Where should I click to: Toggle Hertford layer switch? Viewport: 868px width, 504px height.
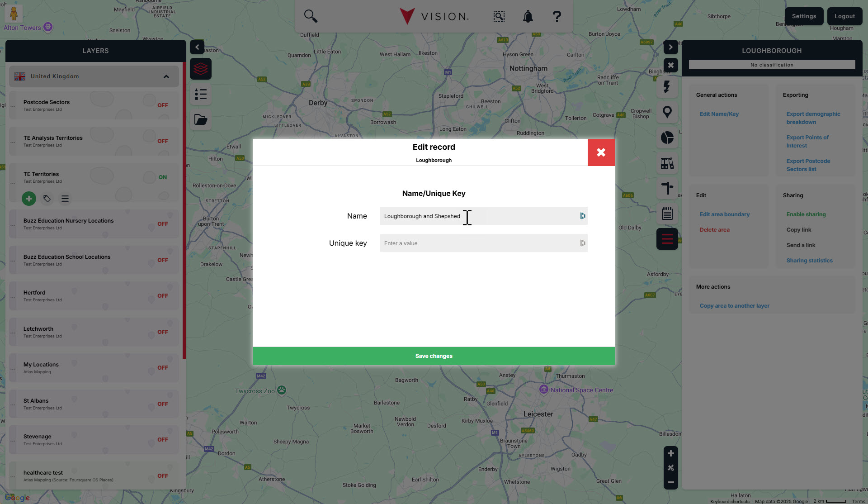coord(163,296)
